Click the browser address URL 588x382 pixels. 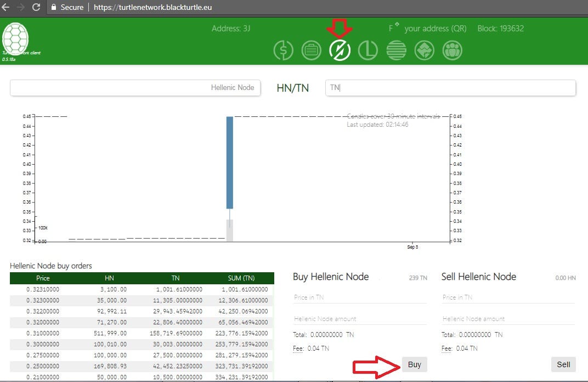(x=152, y=7)
